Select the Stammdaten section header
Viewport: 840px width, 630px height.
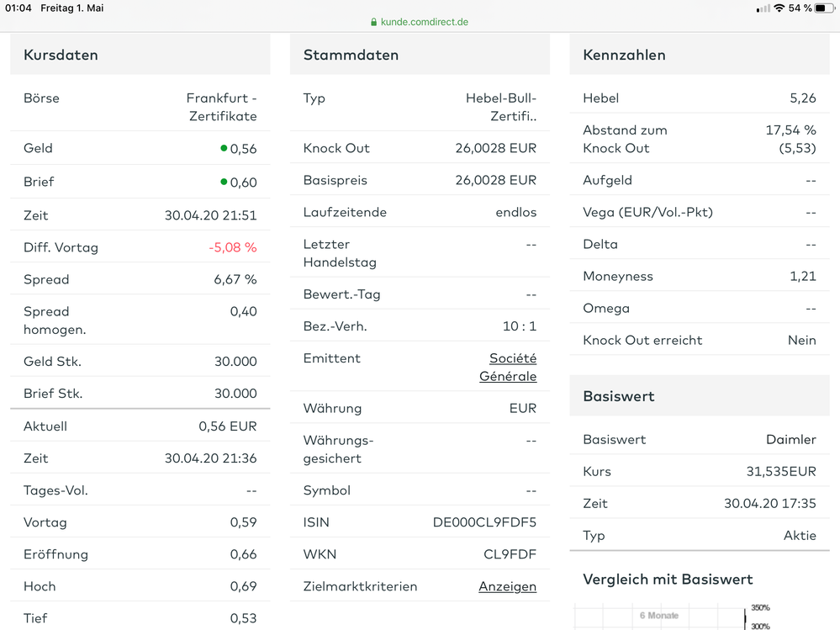(x=351, y=55)
